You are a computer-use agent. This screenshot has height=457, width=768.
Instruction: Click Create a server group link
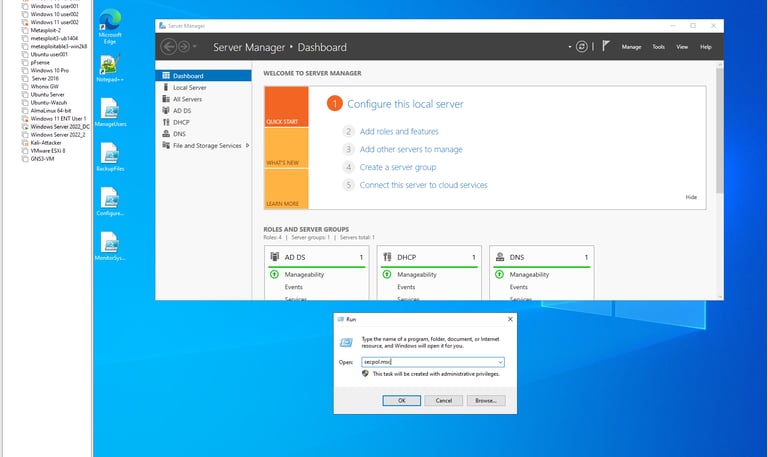pyautogui.click(x=398, y=167)
